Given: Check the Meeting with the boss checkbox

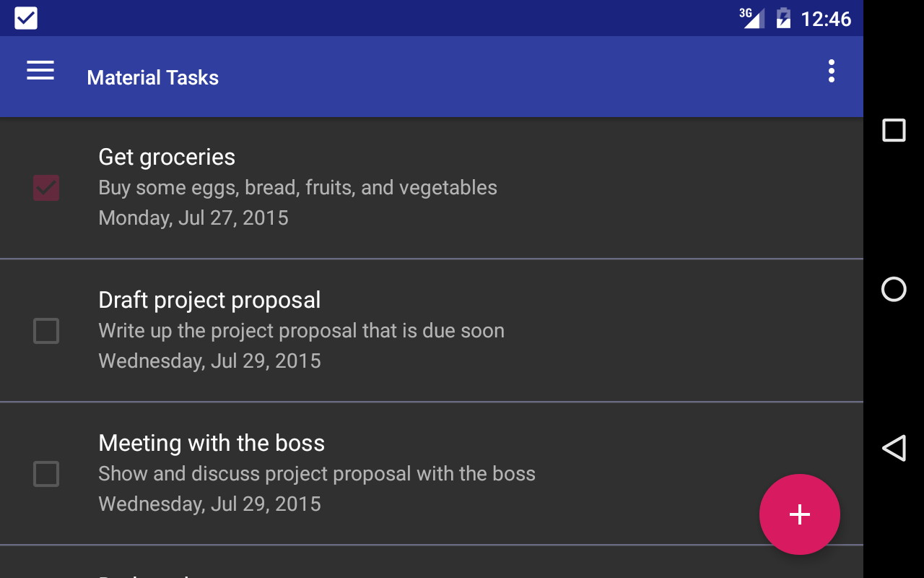Looking at the screenshot, I should [x=46, y=474].
